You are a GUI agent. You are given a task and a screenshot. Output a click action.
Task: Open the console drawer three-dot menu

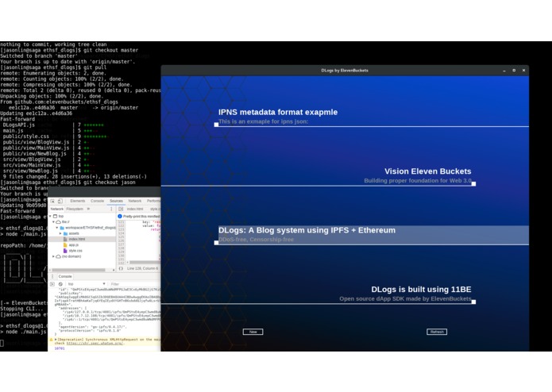pos(52,276)
